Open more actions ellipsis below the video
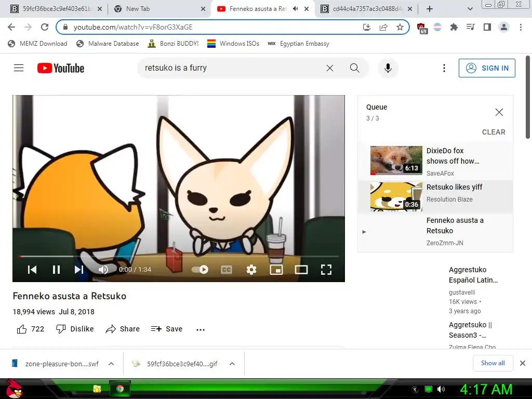The width and height of the screenshot is (532, 399). (201, 329)
